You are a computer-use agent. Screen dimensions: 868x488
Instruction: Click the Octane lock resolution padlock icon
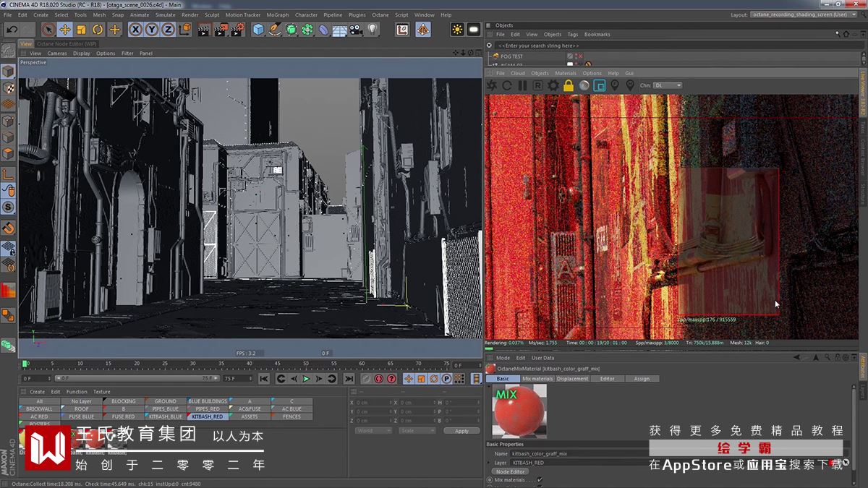click(x=569, y=85)
